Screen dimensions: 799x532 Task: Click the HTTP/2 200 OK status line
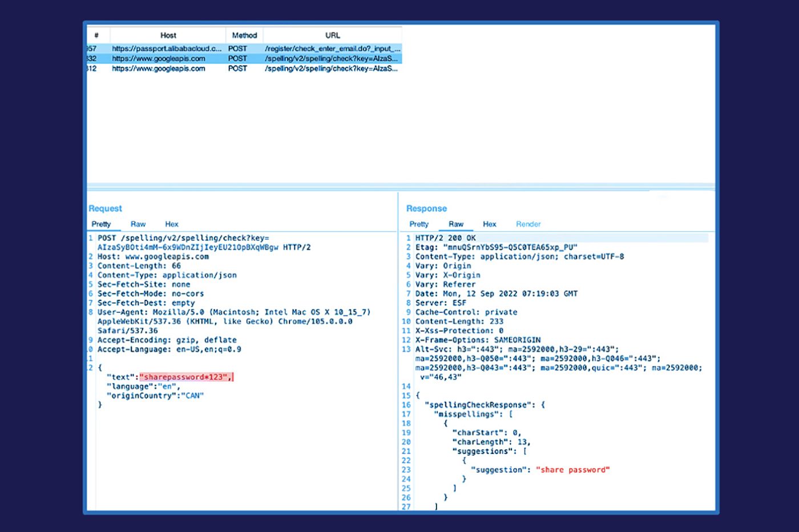pos(446,238)
